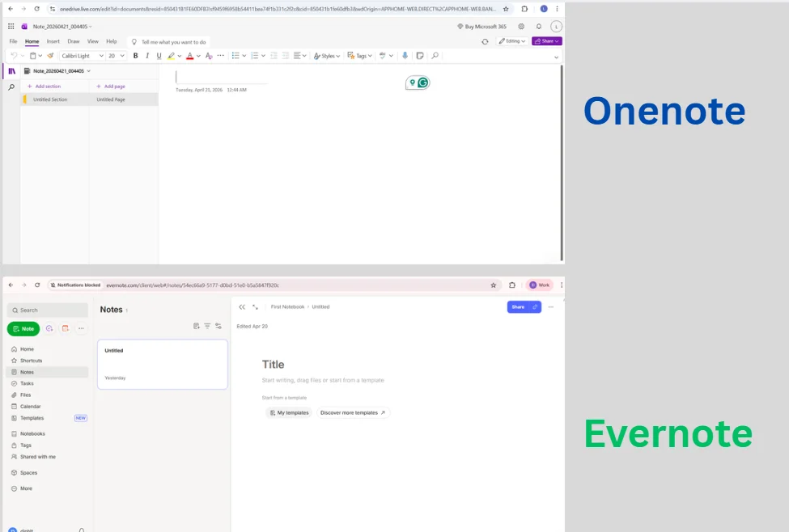Toggle bold formatting in OneNote
789x532 pixels.
pyautogui.click(x=135, y=56)
